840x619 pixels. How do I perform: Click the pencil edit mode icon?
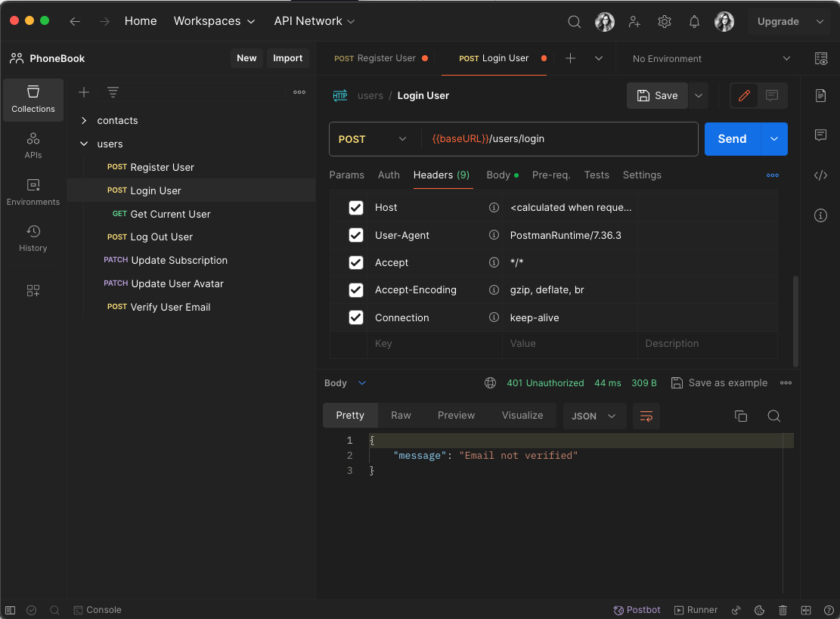coord(744,95)
